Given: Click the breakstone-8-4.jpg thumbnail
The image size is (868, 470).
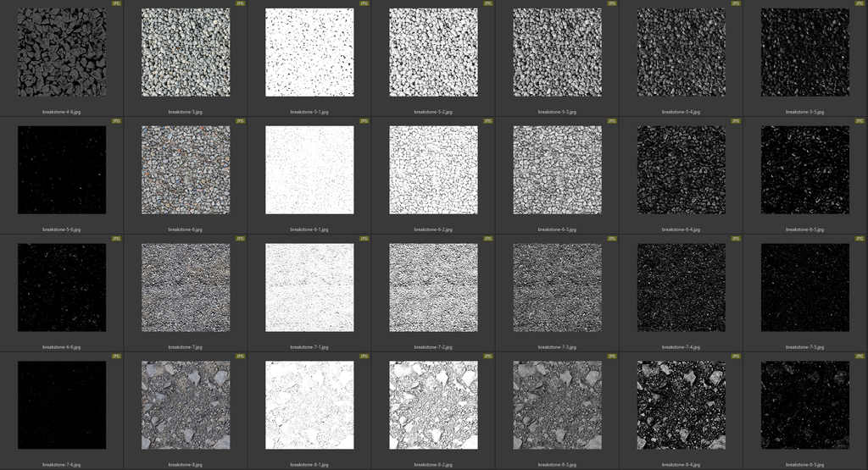Looking at the screenshot, I should (681, 406).
